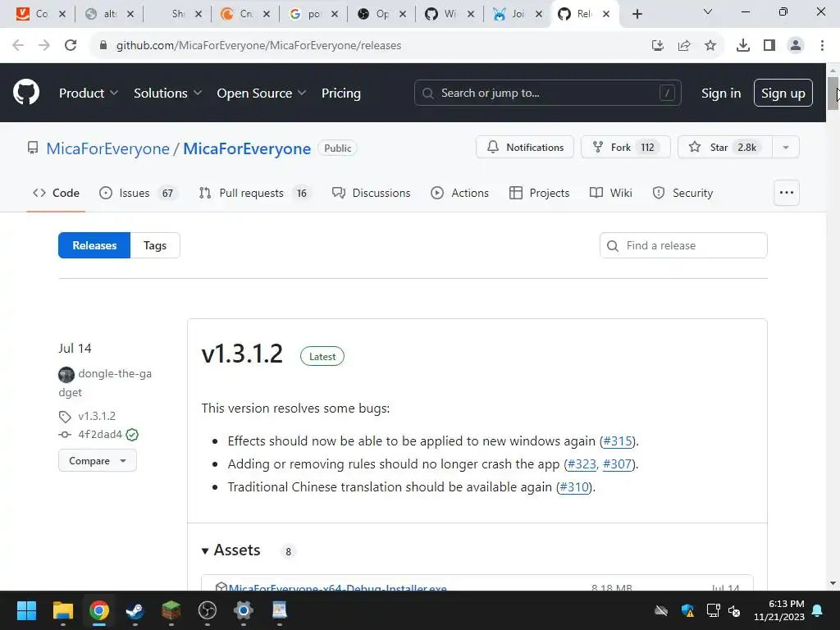The image size is (840, 630).
Task: Open the Star list dropdown arrow
Action: 786,148
